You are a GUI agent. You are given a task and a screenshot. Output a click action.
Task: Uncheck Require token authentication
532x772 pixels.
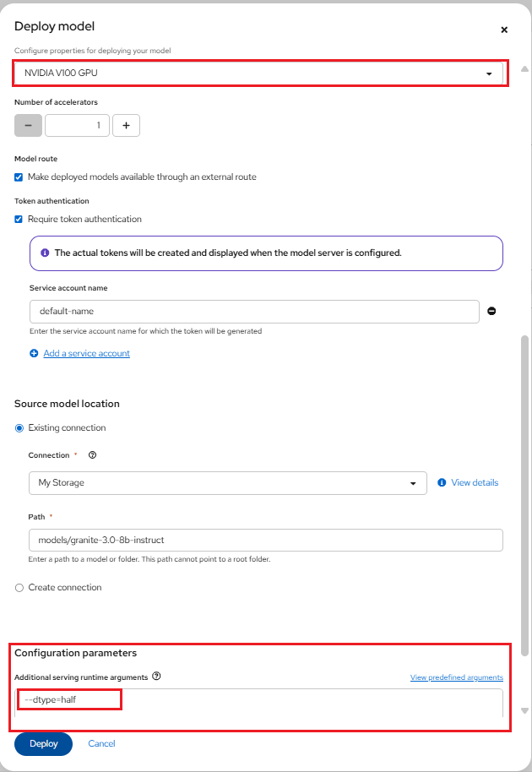[x=19, y=220]
